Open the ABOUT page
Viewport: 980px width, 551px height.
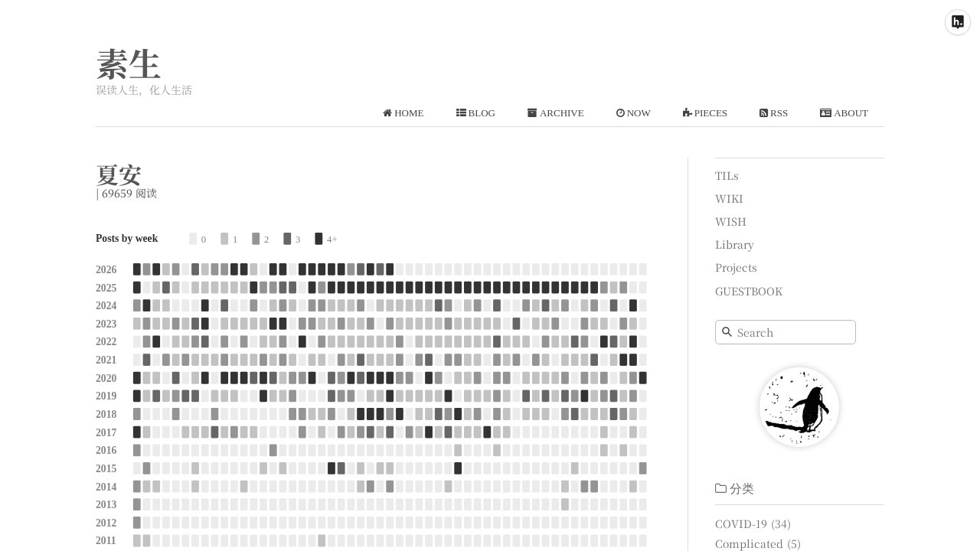click(x=844, y=113)
